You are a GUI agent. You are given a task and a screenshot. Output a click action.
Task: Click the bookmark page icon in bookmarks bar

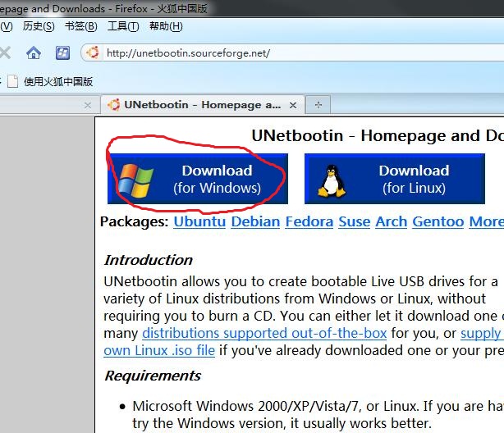(x=12, y=81)
